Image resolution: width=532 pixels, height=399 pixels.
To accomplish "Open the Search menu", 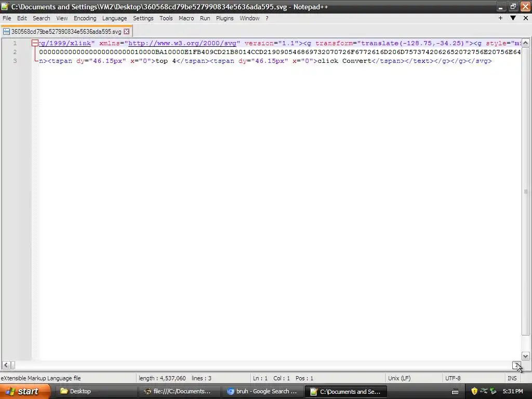I will (42, 18).
